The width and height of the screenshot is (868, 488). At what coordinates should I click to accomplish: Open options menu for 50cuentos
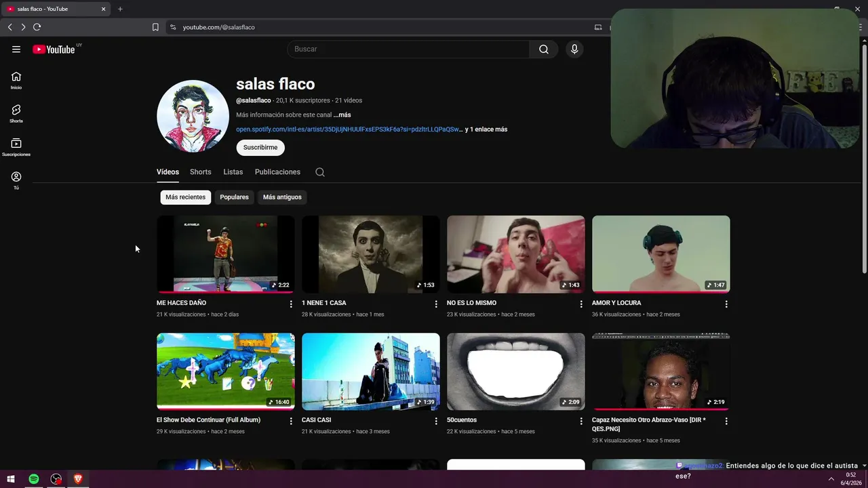581,421
